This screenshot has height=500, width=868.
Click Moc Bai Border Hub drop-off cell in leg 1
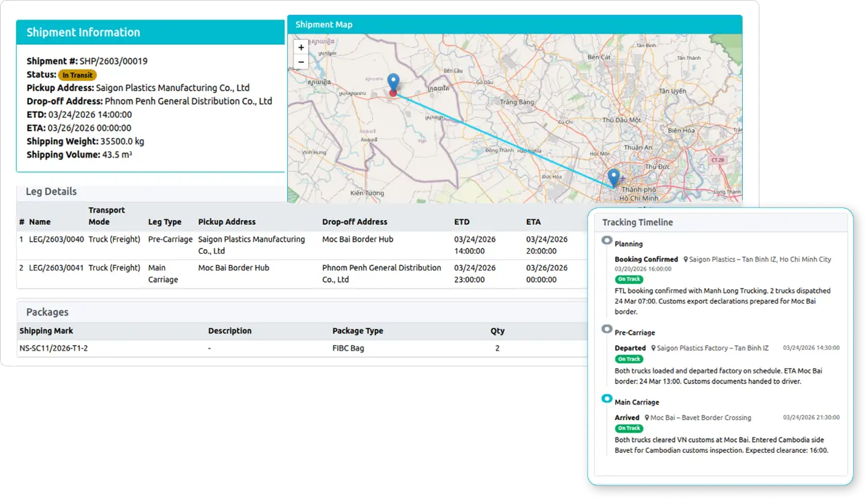tap(358, 240)
